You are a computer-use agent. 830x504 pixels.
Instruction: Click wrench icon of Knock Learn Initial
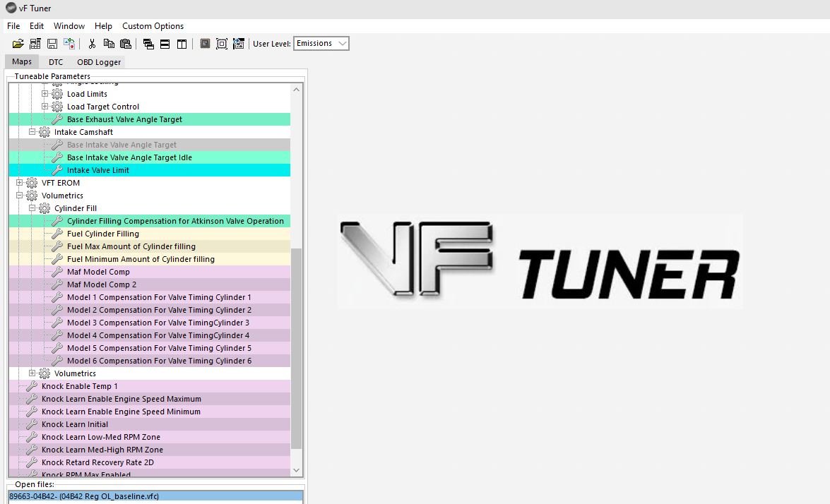[32, 424]
